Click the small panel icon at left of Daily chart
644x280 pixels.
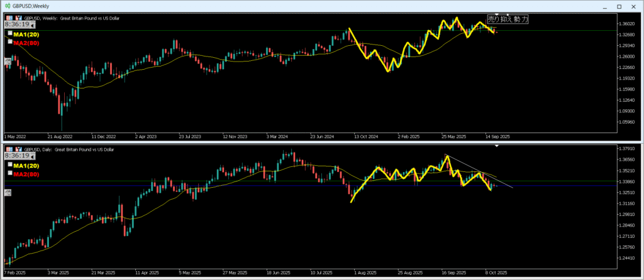pyautogui.click(x=8, y=193)
